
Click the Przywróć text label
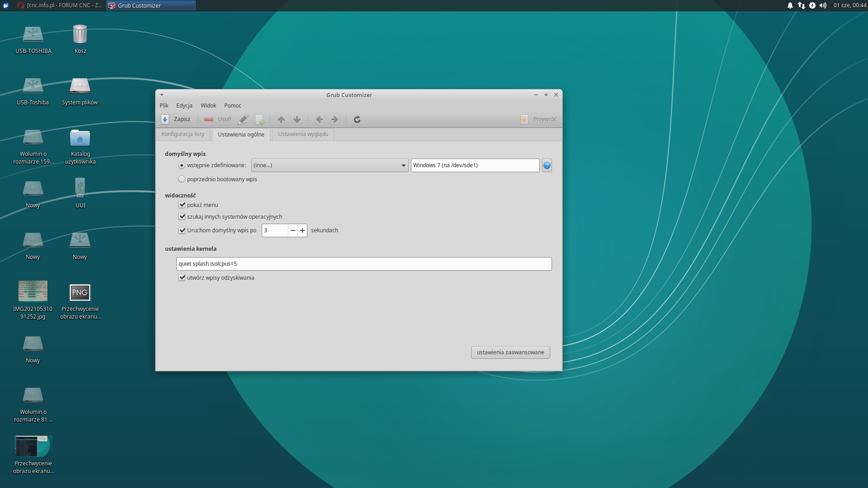coord(545,119)
